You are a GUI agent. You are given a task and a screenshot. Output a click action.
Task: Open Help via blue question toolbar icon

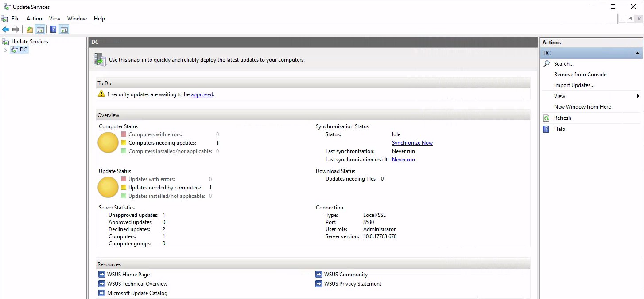pyautogui.click(x=54, y=30)
